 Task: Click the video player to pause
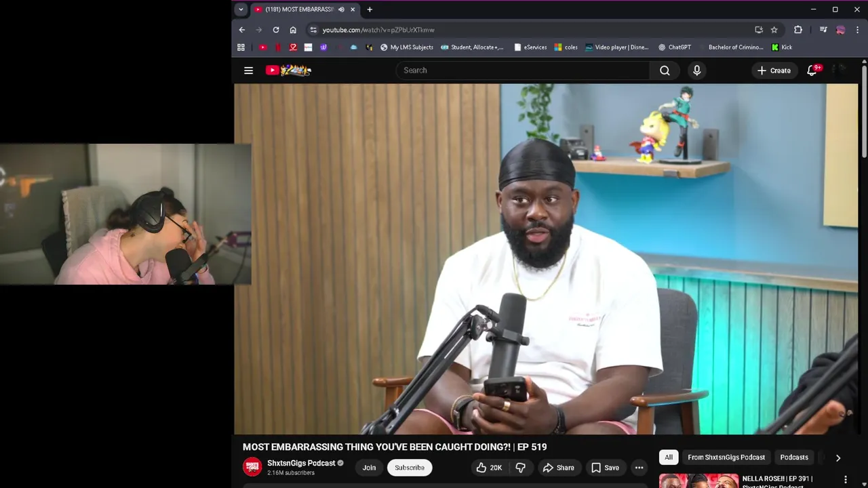[546, 259]
